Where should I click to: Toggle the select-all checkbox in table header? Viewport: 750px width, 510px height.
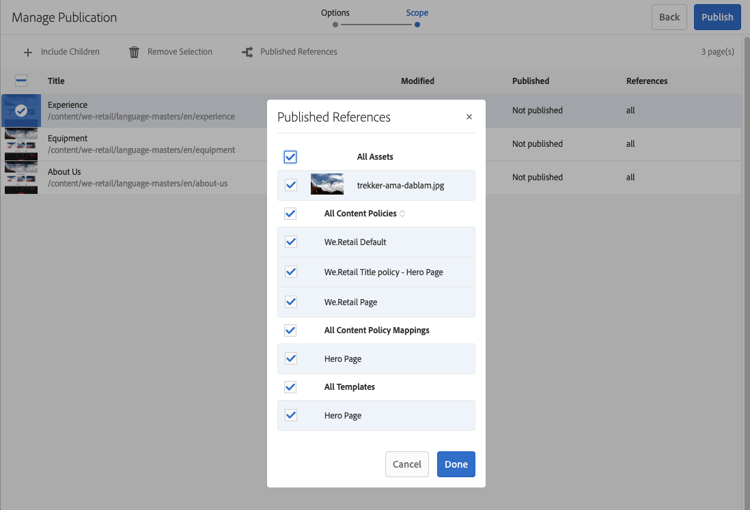[21, 81]
